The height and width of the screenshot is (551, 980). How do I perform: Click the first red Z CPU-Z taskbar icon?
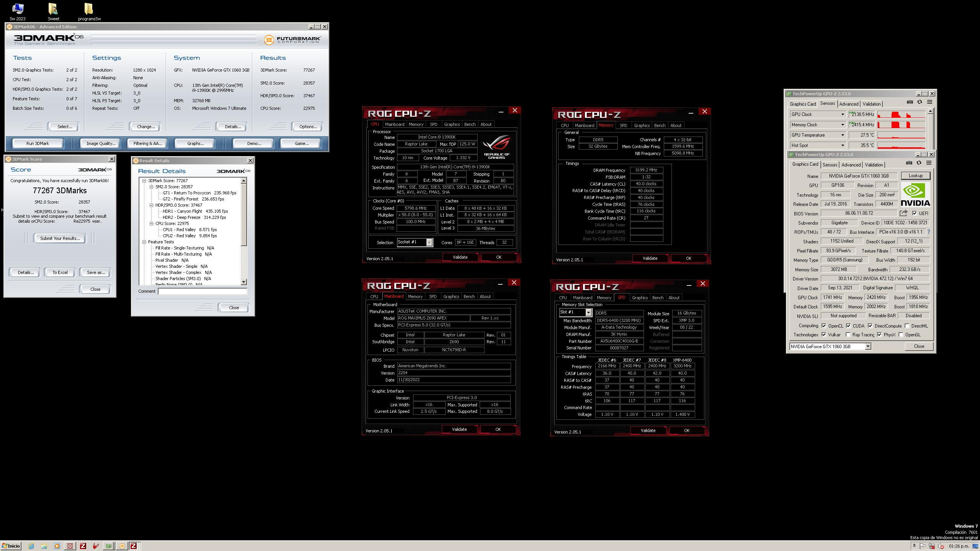click(83, 546)
